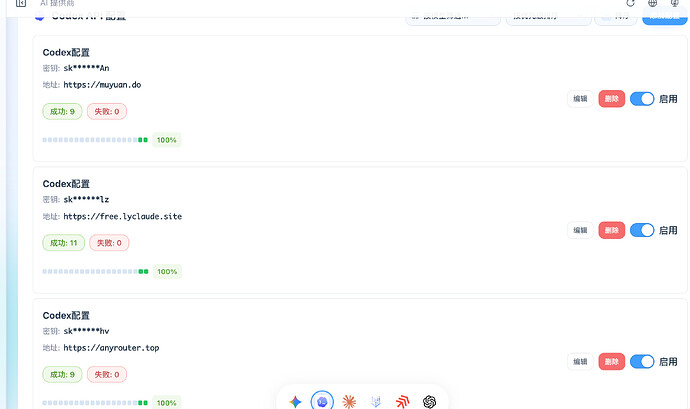This screenshot has height=409, width=690.
Task: Click 编辑 for the free.lyclaude.site config
Action: (580, 230)
